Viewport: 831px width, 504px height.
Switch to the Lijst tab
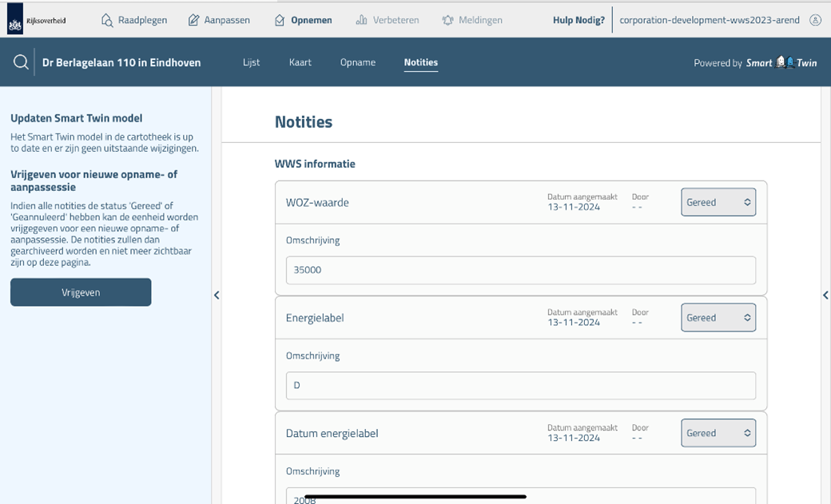tap(251, 62)
